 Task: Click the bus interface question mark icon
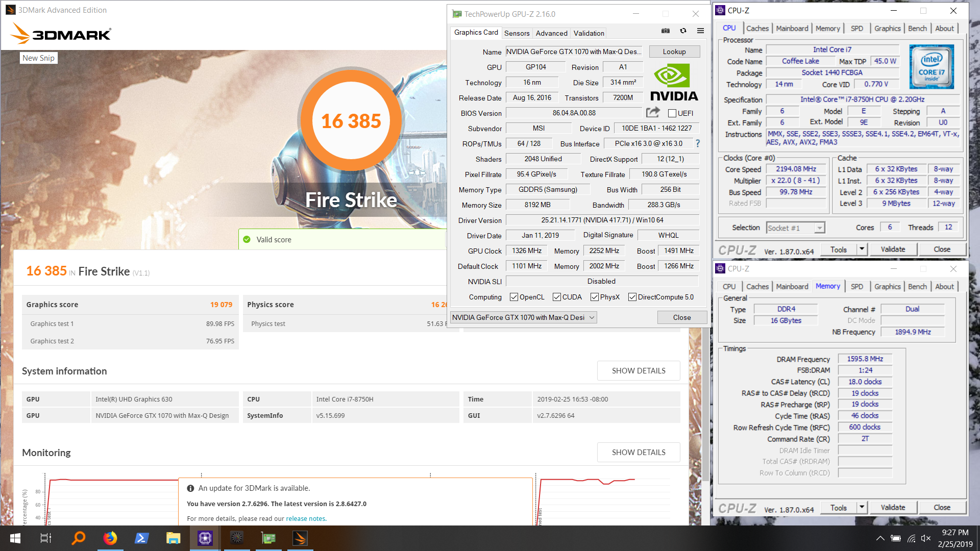pyautogui.click(x=698, y=143)
